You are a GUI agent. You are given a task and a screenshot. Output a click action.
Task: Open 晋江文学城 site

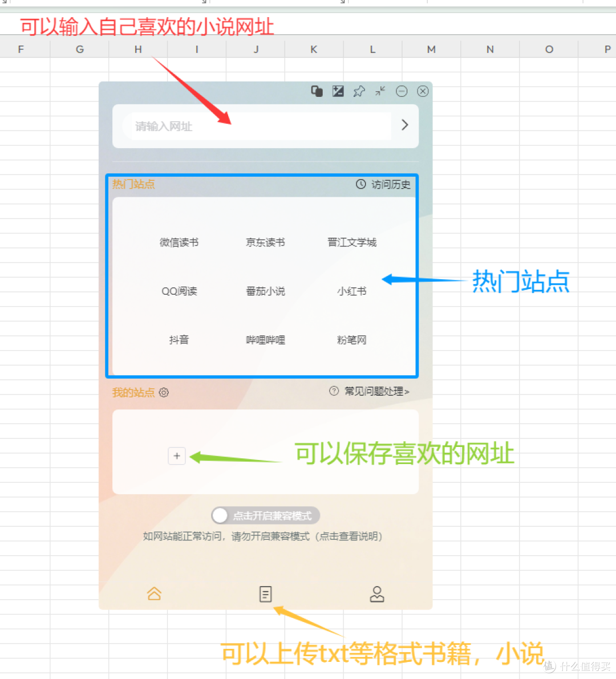pos(352,242)
